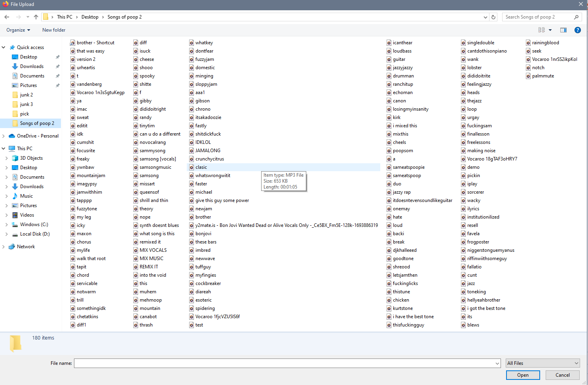Screen dimensions: 588x385
Task: Expand the OneDrive - Personal node
Action: [4, 136]
